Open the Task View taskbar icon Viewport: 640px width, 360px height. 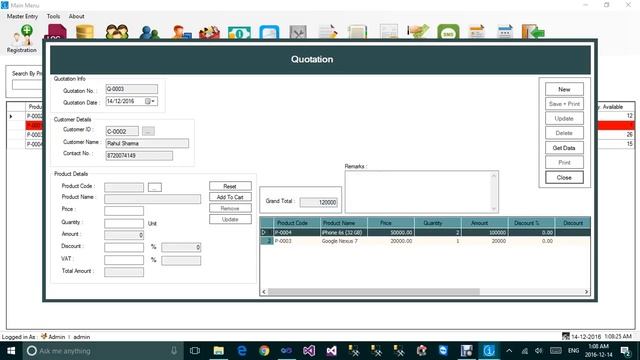(195, 351)
